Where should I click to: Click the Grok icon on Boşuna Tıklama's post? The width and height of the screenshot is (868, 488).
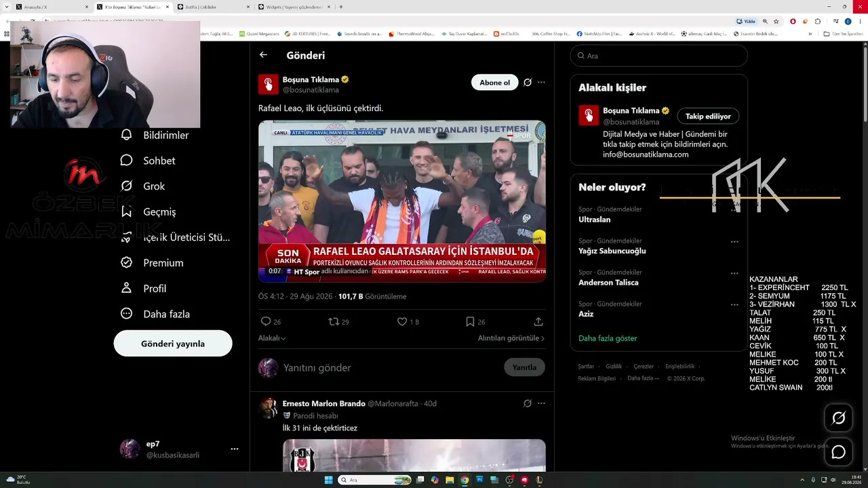pos(527,83)
